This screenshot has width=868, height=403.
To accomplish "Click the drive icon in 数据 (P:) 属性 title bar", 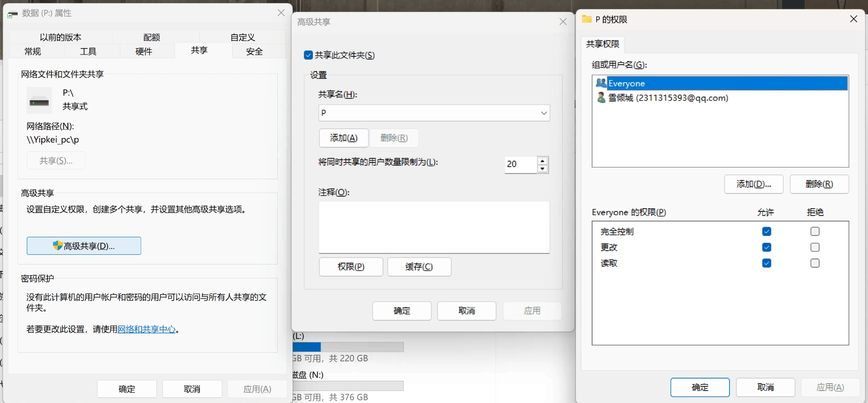I will (x=12, y=14).
